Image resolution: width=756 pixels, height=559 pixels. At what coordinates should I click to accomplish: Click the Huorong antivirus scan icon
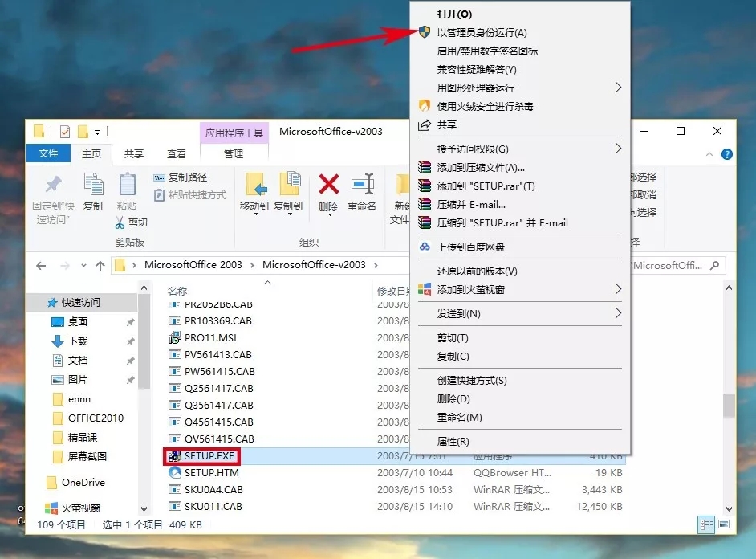click(x=425, y=106)
